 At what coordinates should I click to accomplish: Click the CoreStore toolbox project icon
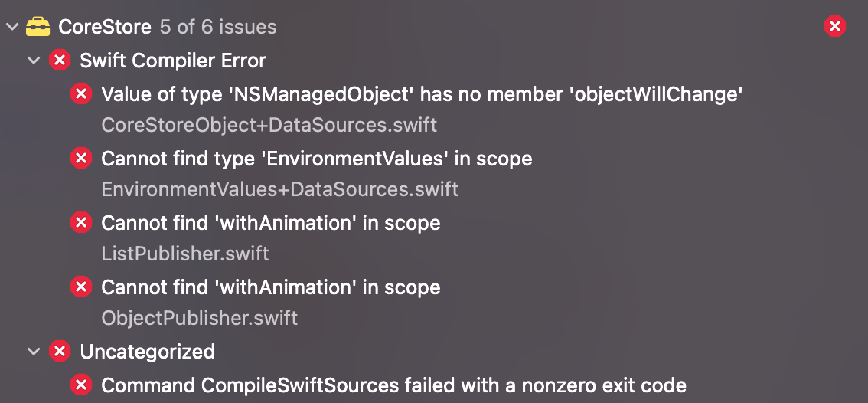pyautogui.click(x=38, y=28)
